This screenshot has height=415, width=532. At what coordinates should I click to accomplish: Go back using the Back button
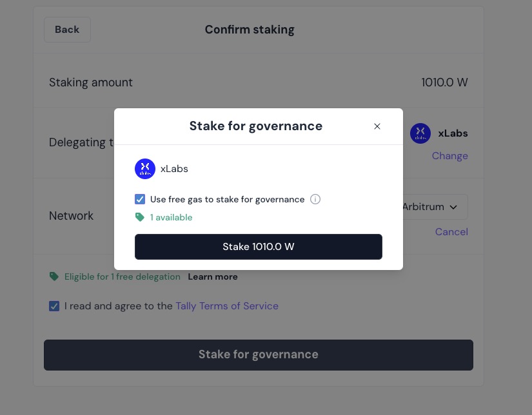67,30
